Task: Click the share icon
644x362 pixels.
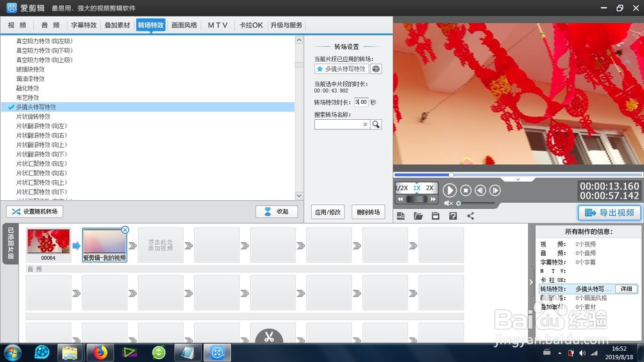Action: pos(470,216)
